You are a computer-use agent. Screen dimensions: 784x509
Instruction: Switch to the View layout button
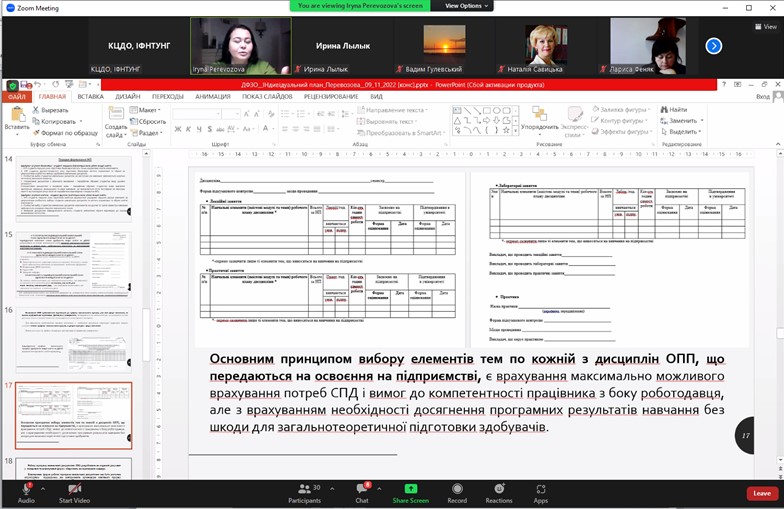pyautogui.click(x=764, y=27)
